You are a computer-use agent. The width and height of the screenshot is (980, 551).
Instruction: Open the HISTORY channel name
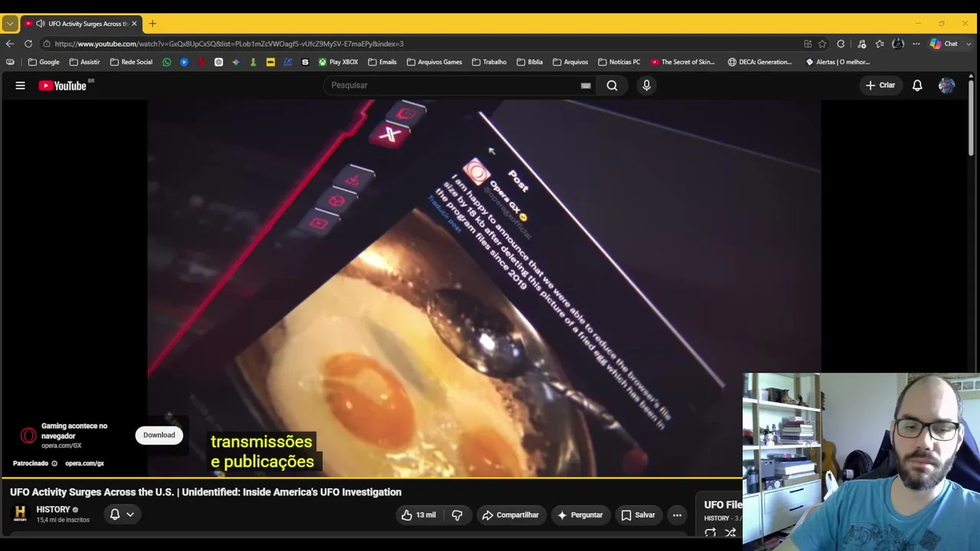pyautogui.click(x=53, y=510)
